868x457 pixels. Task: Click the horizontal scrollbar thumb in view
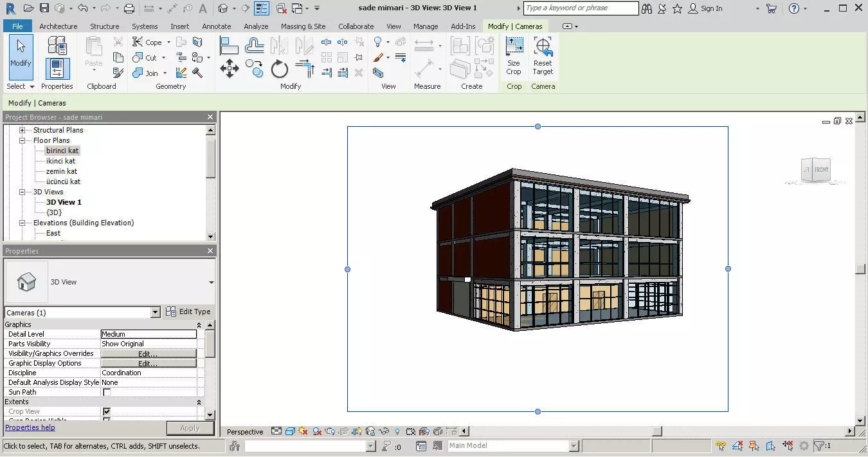point(656,431)
